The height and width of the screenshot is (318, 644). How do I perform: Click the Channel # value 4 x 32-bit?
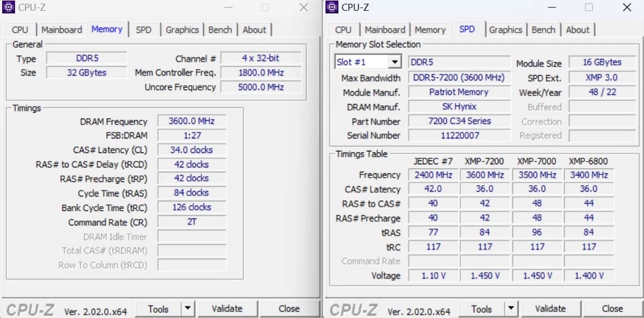(x=261, y=58)
